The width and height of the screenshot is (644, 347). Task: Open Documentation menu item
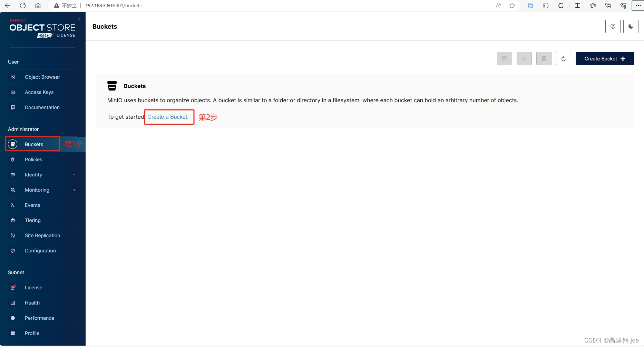click(42, 107)
